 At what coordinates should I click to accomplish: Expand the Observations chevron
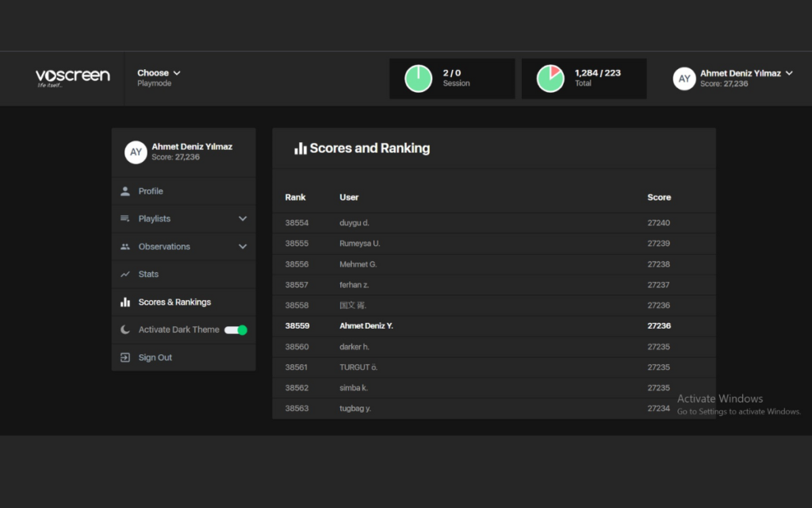tap(243, 247)
